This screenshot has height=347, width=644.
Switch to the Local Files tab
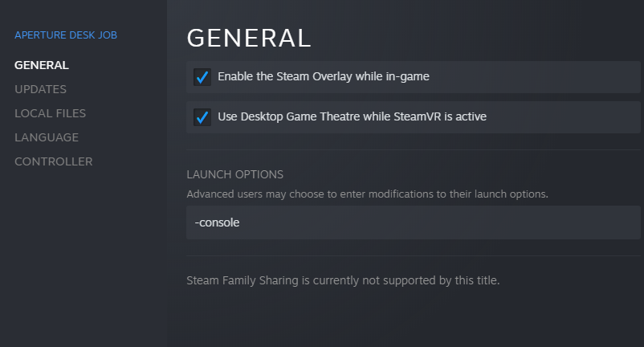click(x=50, y=113)
